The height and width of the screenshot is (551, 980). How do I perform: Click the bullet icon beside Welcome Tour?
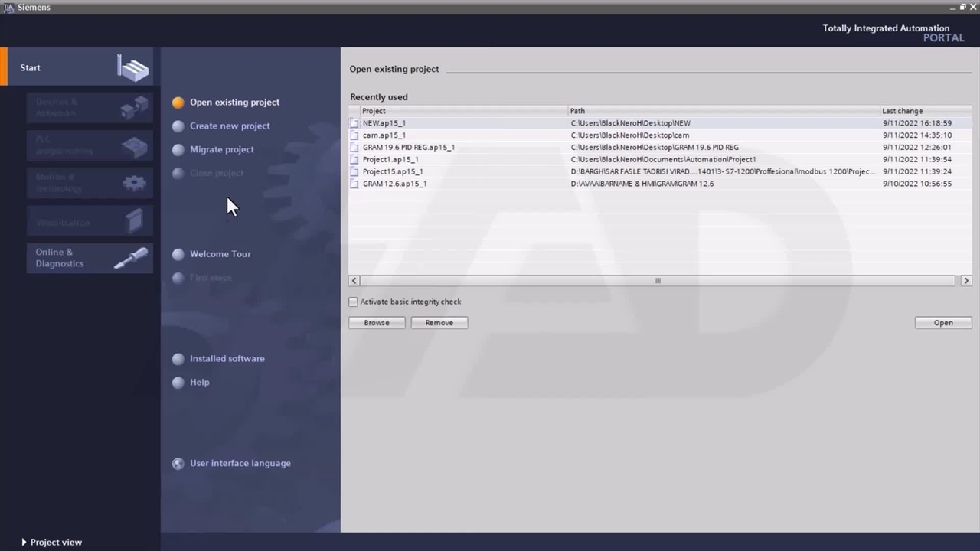[178, 254]
